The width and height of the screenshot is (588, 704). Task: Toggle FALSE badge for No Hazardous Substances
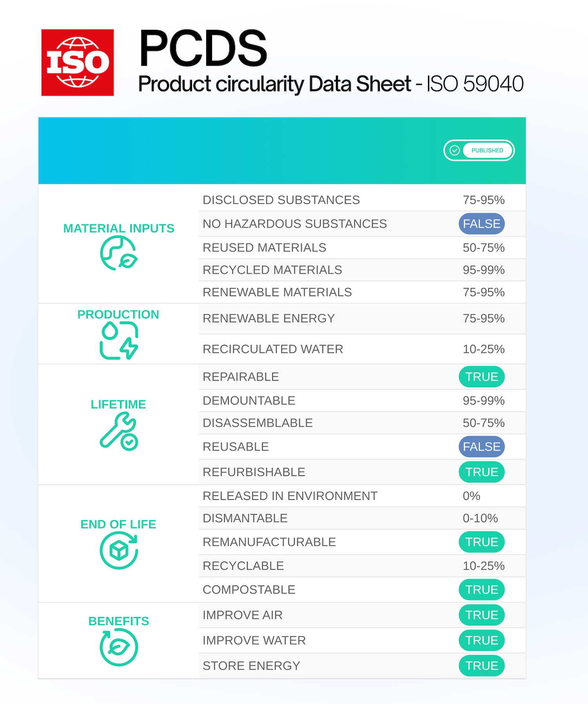(x=481, y=224)
